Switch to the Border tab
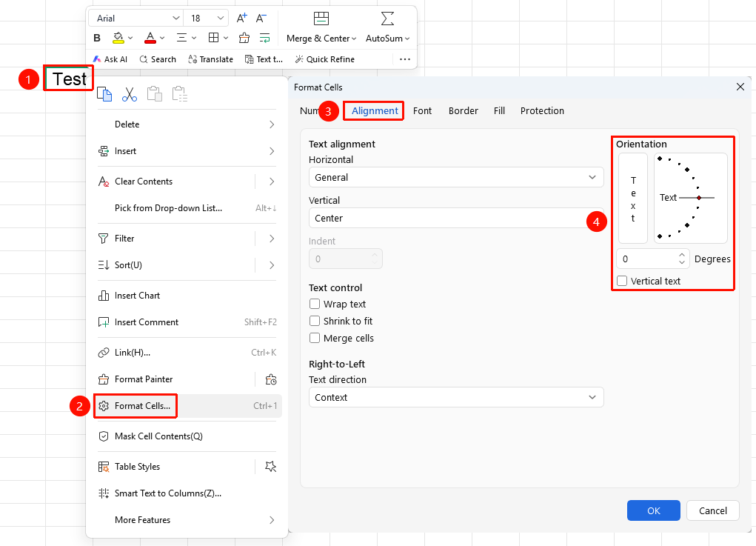 coord(464,111)
